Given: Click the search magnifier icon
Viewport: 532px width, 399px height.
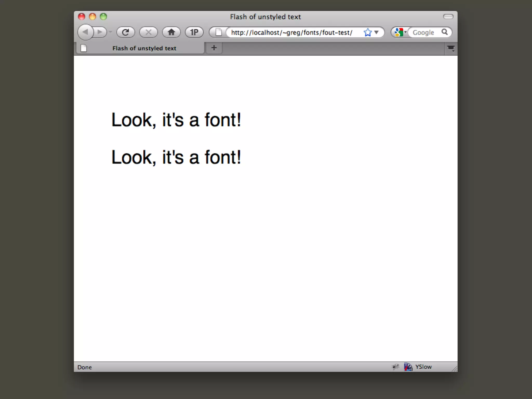Looking at the screenshot, I should coord(444,32).
